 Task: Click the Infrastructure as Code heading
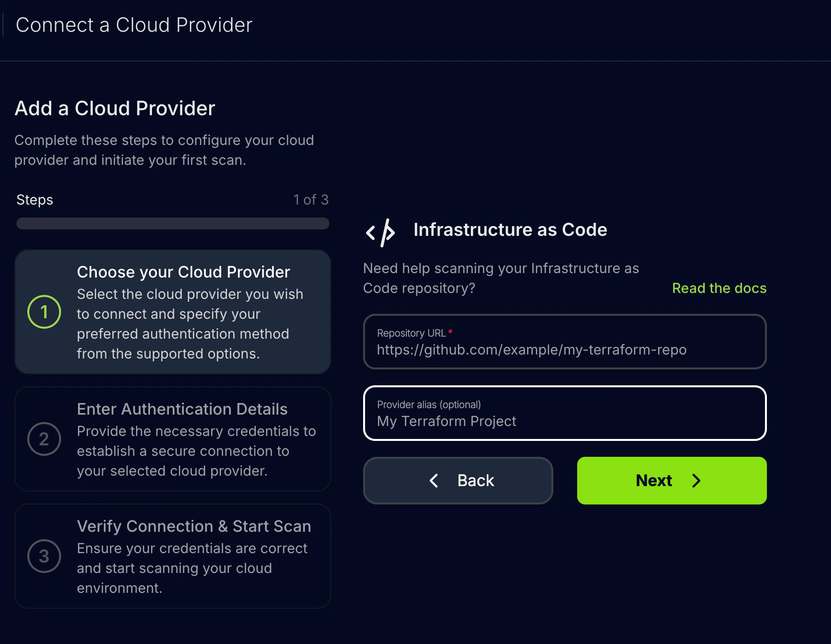click(x=510, y=229)
